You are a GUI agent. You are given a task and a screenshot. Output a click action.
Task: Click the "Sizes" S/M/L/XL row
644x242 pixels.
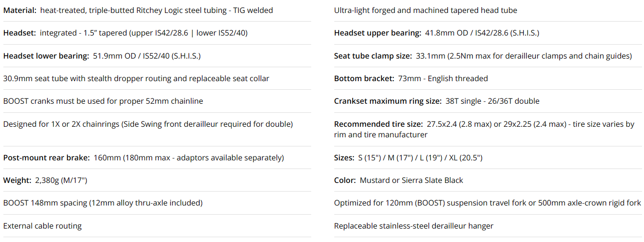click(x=408, y=157)
